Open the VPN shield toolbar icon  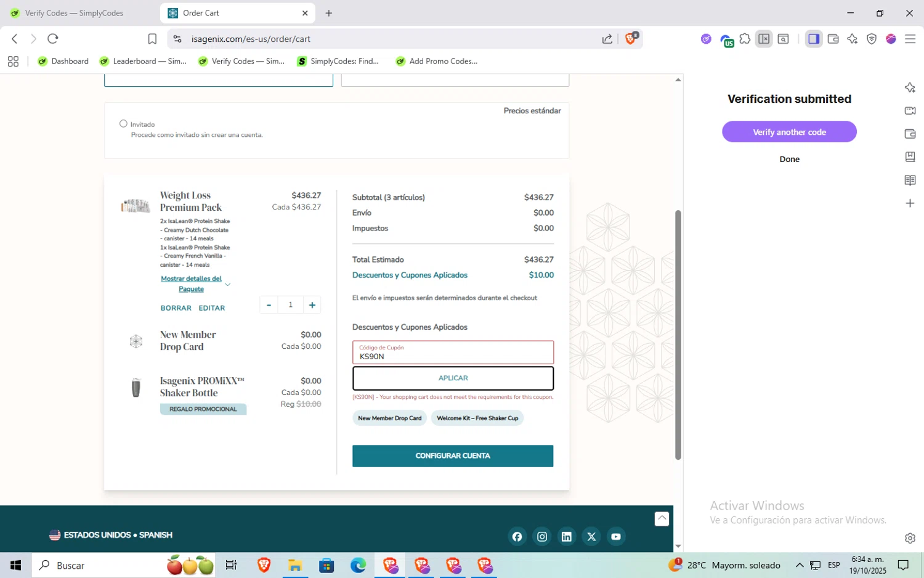point(872,39)
